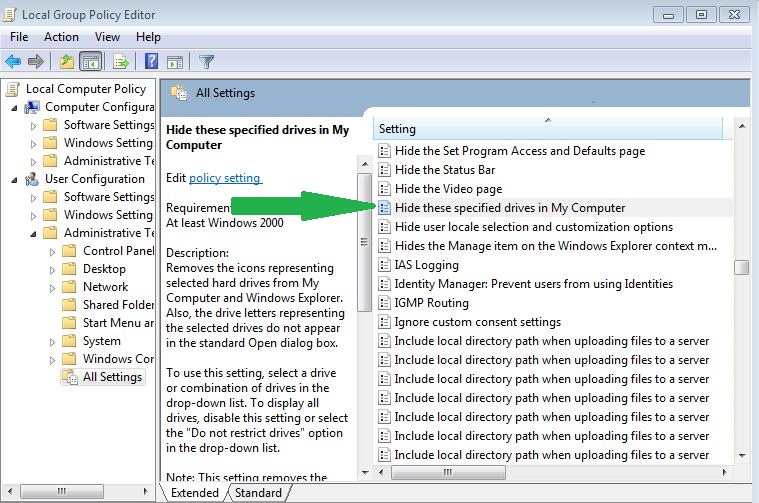
Task: Click the Shared Folders folder icon
Action: pyautogui.click(x=69, y=305)
